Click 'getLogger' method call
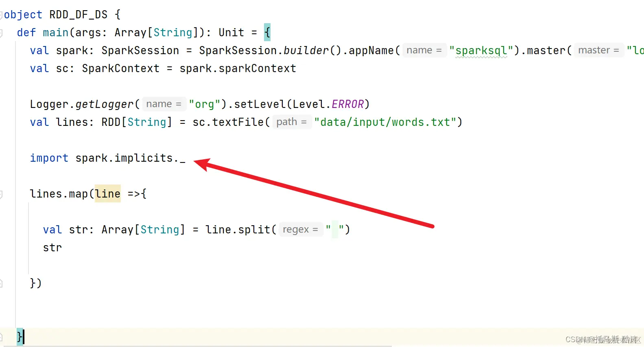This screenshot has height=347, width=644. pyautogui.click(x=105, y=104)
